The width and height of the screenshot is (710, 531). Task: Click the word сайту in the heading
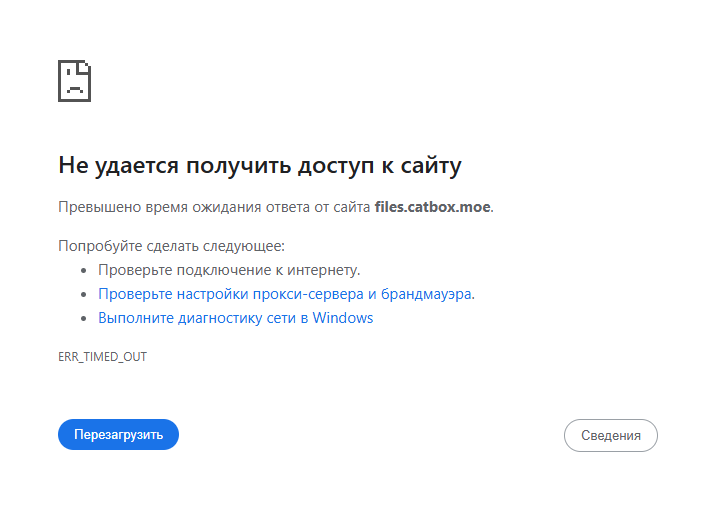[x=431, y=166]
